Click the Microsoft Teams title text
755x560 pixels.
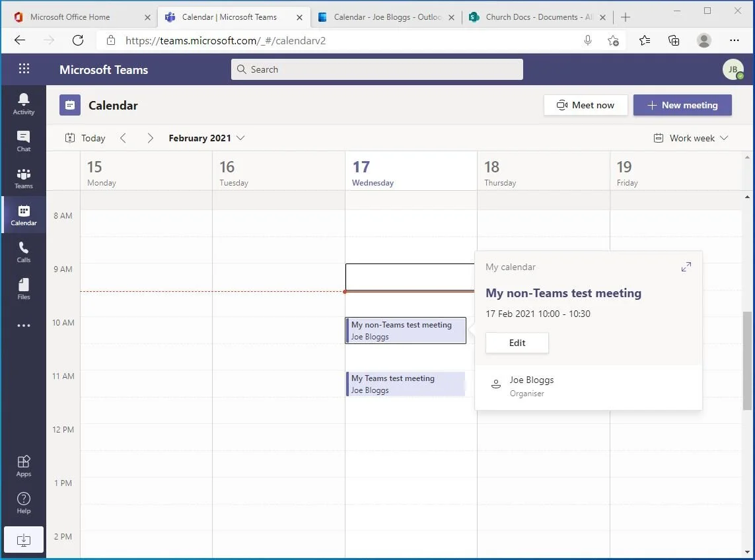[x=104, y=69]
